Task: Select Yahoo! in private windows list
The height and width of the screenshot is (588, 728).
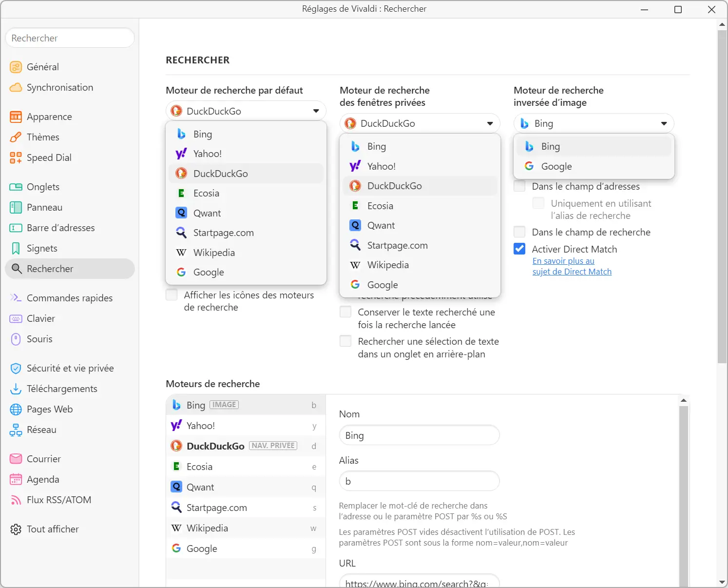Action: pos(420,166)
